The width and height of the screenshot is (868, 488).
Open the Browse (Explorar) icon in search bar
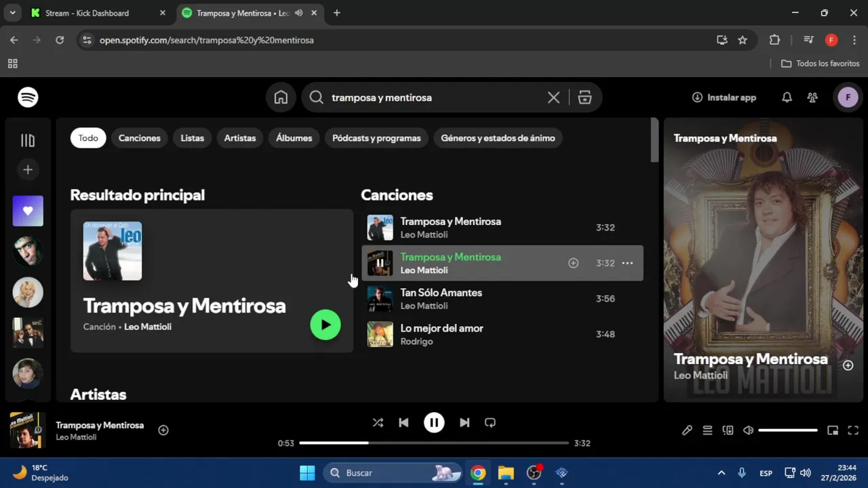(x=585, y=98)
